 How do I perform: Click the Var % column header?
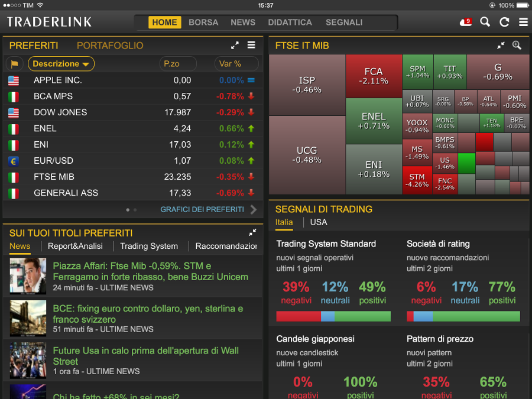tap(236, 64)
